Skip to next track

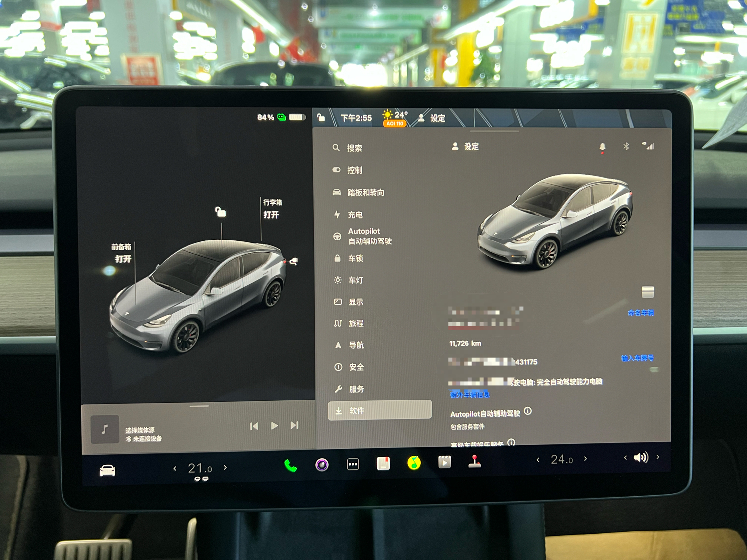tap(294, 425)
